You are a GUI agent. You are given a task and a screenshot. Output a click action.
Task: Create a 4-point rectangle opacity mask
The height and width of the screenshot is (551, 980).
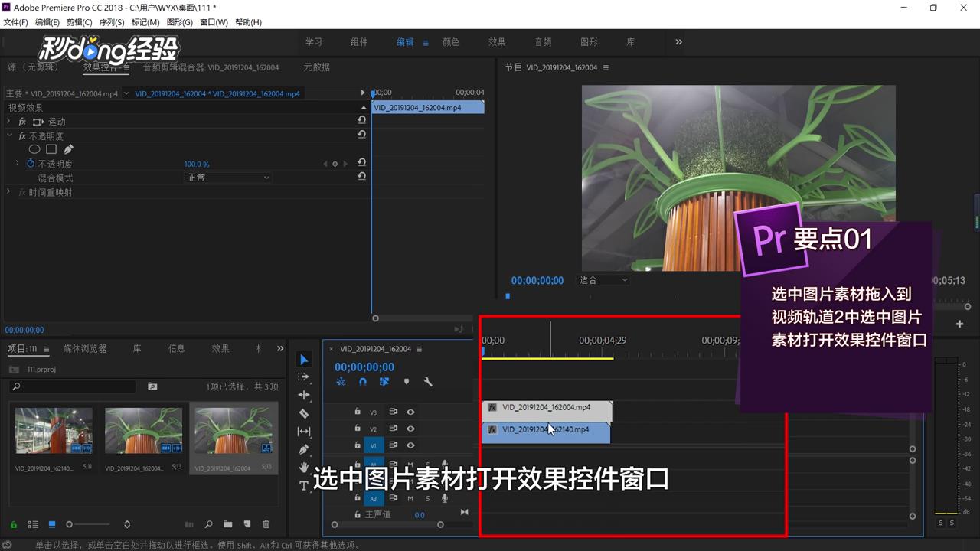51,149
